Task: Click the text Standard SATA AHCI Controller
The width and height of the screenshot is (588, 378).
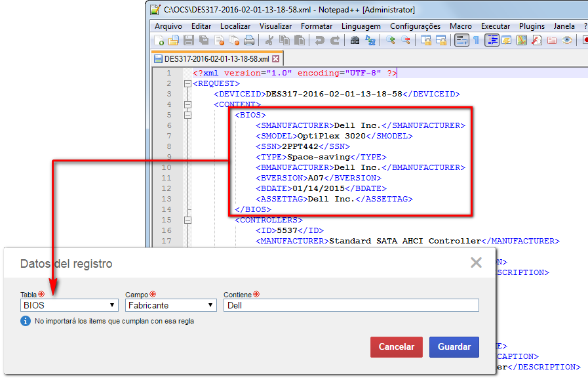Action: point(405,241)
